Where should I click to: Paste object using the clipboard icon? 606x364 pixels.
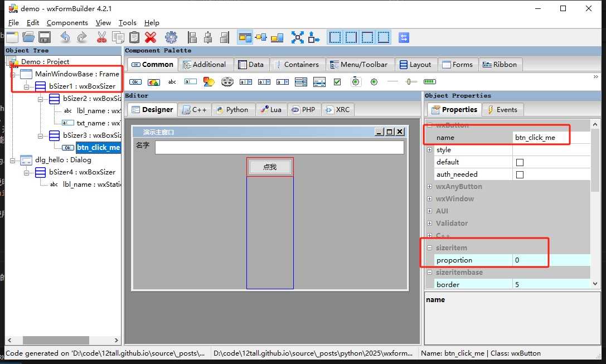[x=134, y=37]
